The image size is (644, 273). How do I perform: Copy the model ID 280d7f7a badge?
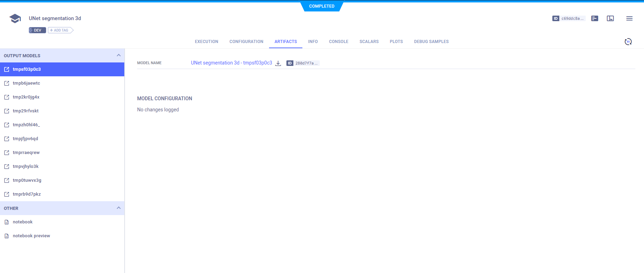click(302, 63)
